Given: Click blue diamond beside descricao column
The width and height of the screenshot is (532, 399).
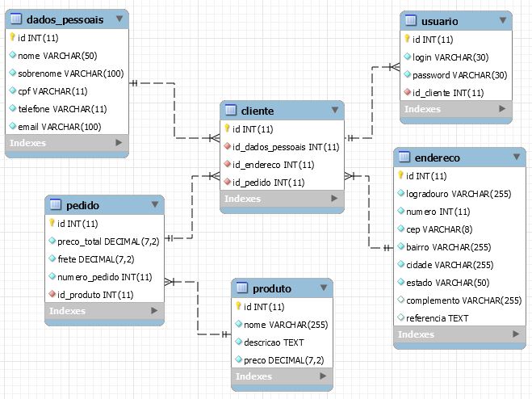Looking at the screenshot, I should click(x=238, y=342).
